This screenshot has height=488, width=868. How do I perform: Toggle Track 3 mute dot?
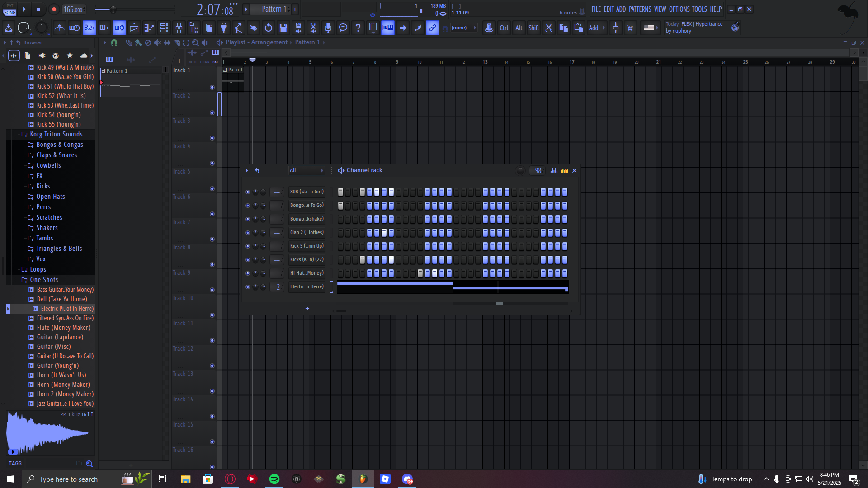coord(212,138)
